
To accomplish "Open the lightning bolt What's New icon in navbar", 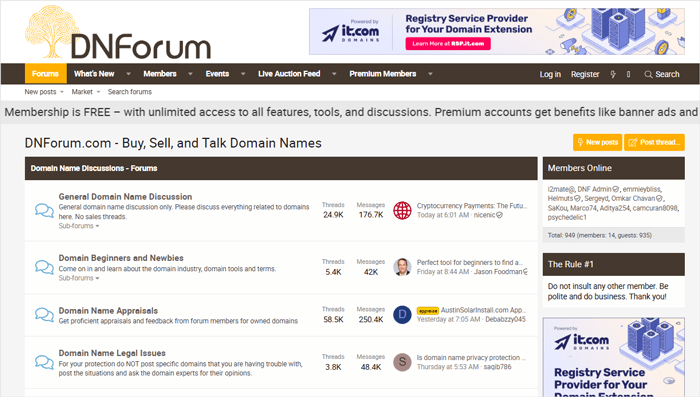I will pyautogui.click(x=613, y=74).
